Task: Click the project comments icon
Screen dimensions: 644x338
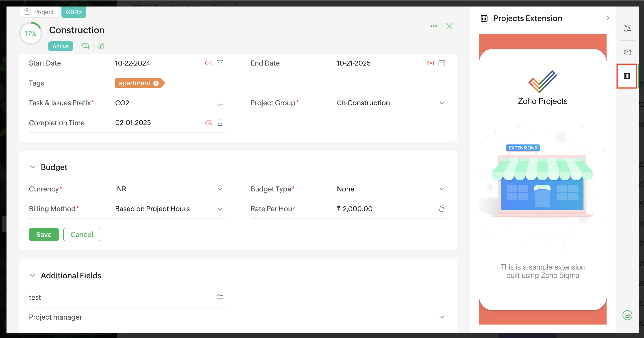Action: tap(85, 46)
